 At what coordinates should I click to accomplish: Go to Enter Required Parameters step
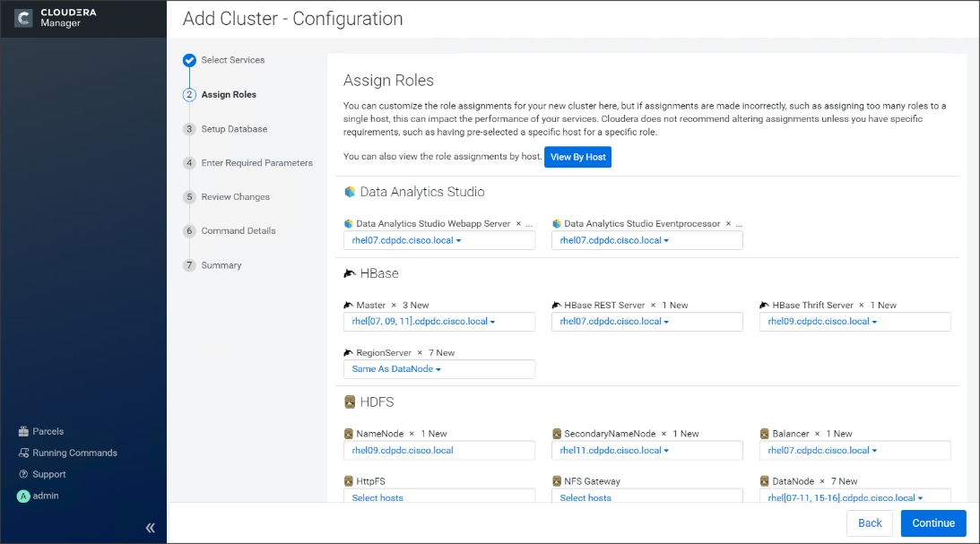[256, 163]
